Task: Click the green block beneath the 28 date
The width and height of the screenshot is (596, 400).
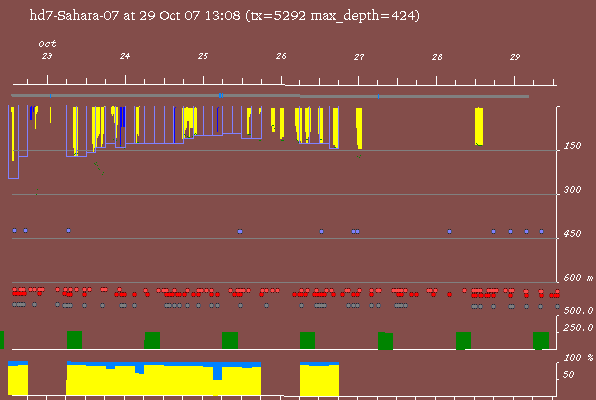Action: click(x=463, y=340)
